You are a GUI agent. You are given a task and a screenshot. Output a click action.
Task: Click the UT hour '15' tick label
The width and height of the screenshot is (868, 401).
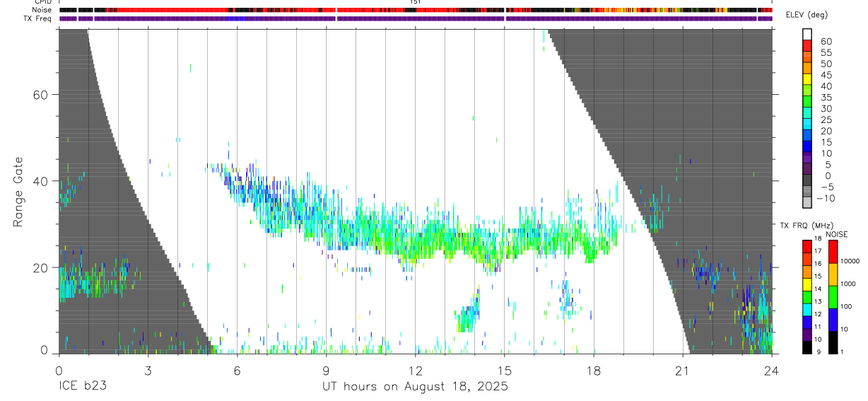point(505,370)
